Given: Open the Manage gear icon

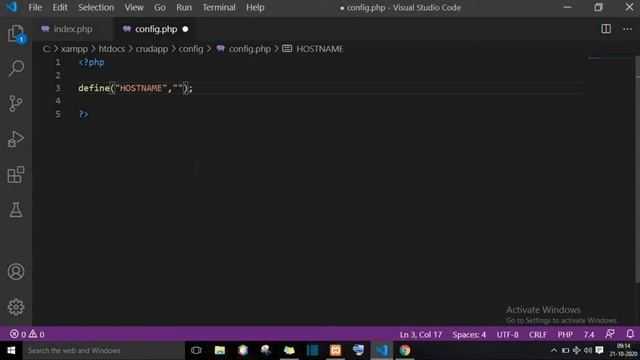Looking at the screenshot, I should point(16,307).
